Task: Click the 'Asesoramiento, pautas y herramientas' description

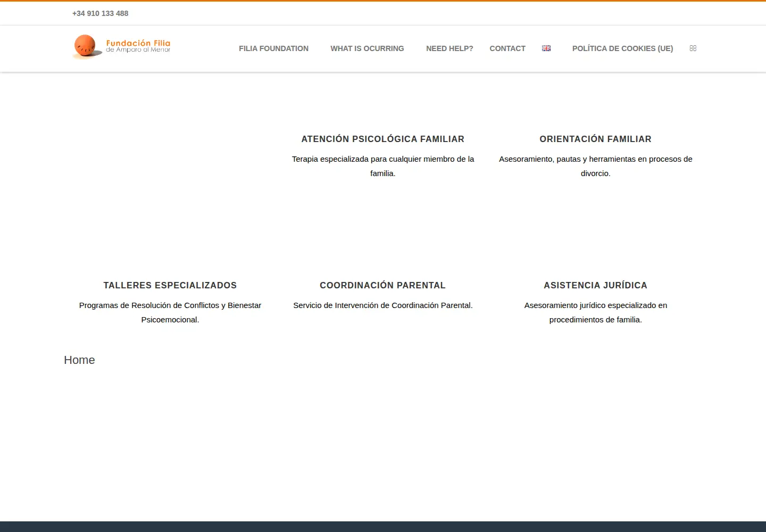Action: click(596, 166)
